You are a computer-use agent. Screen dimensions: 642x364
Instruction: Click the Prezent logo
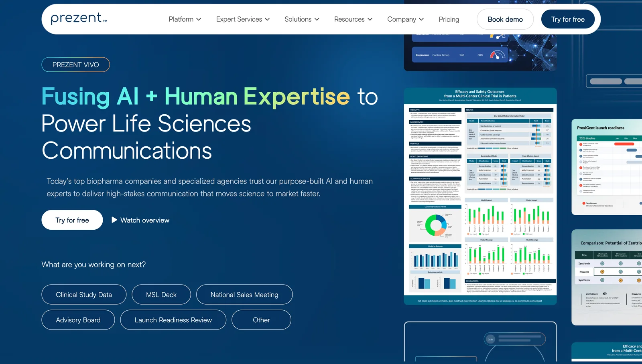pyautogui.click(x=79, y=18)
